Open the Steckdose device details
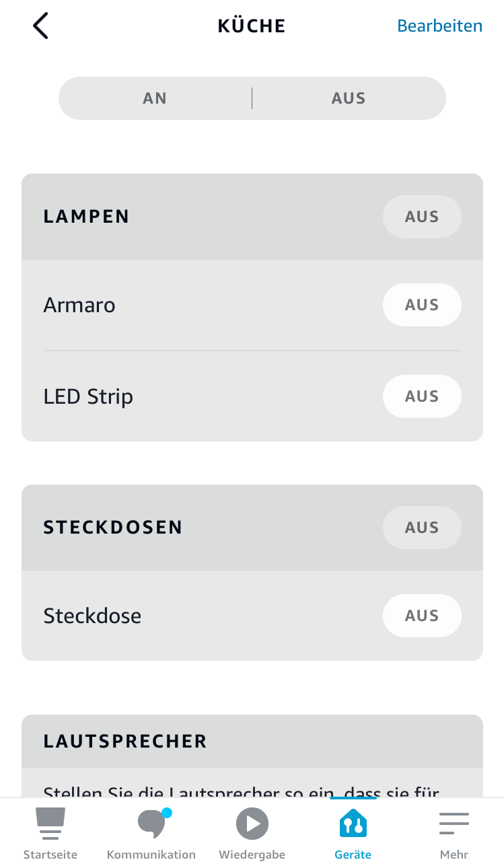Viewport: 504px width, 866px height. [92, 616]
